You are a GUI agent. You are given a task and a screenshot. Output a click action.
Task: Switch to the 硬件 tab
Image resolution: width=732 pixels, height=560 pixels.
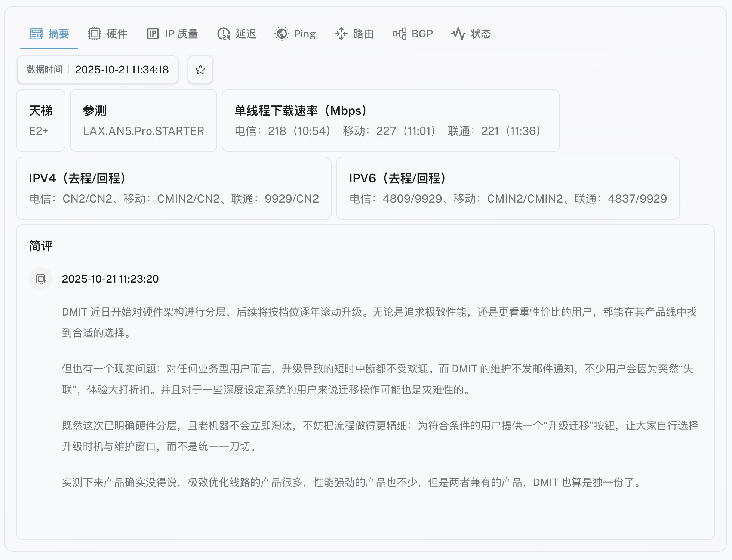click(117, 34)
